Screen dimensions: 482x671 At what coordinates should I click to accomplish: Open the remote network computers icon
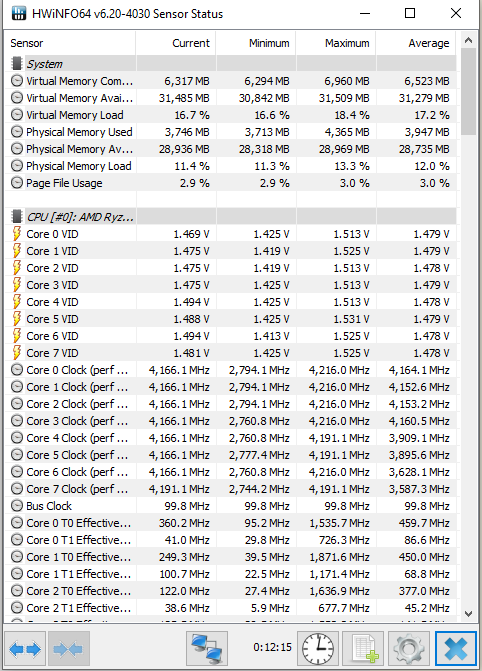pos(207,649)
